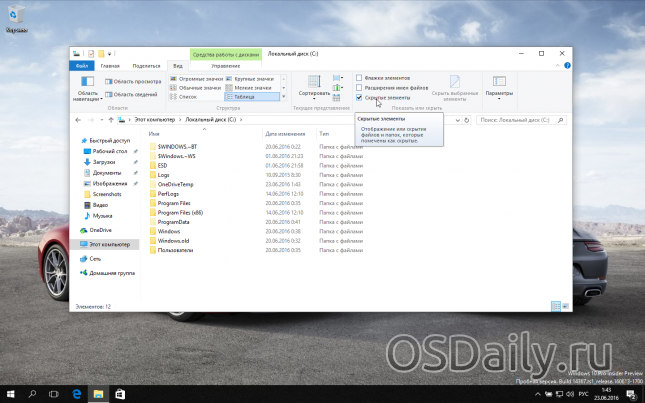The height and width of the screenshot is (403, 645).
Task: Open the Файл menu
Action: pyautogui.click(x=82, y=65)
